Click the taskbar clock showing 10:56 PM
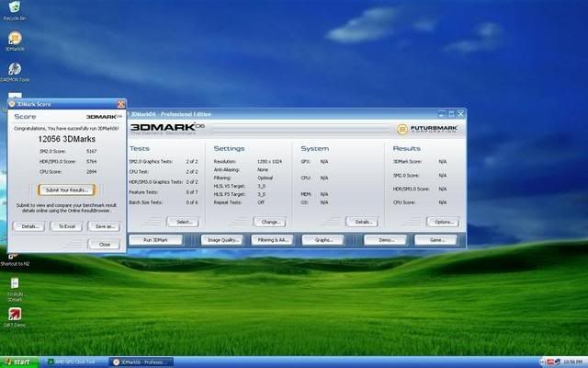 572,362
